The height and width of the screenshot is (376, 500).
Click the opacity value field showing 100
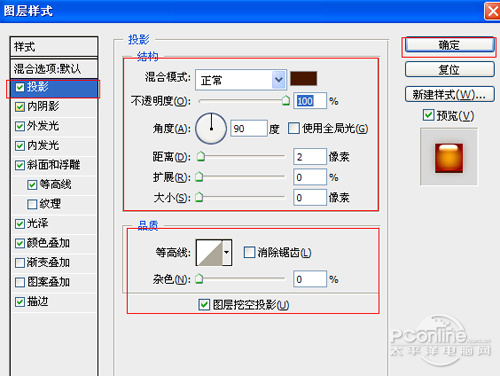310,101
